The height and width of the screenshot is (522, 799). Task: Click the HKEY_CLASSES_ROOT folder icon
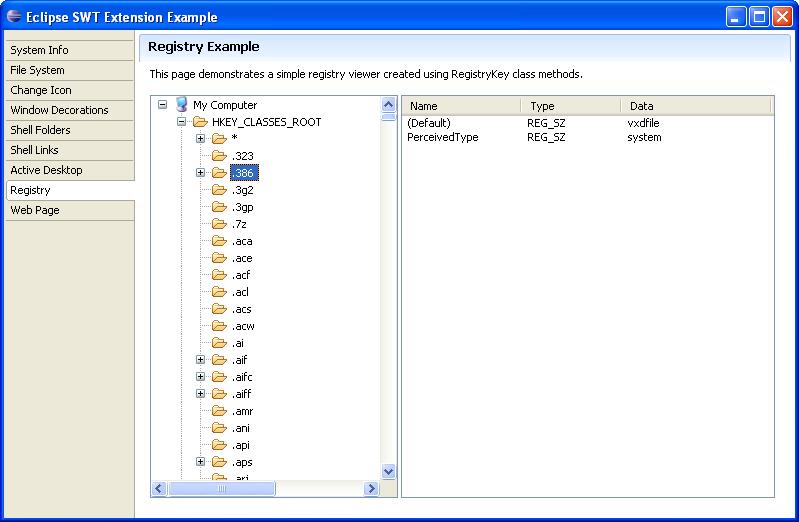point(200,122)
